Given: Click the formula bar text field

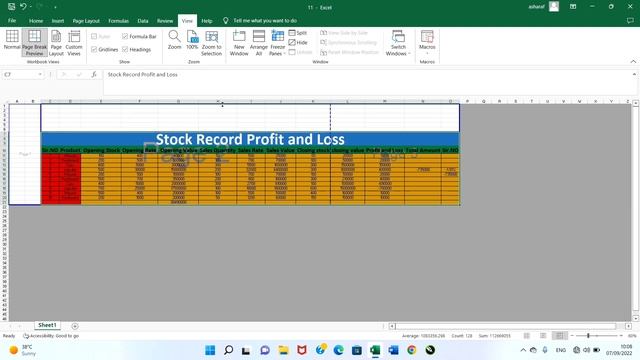Looking at the screenshot, I should click(367, 83).
